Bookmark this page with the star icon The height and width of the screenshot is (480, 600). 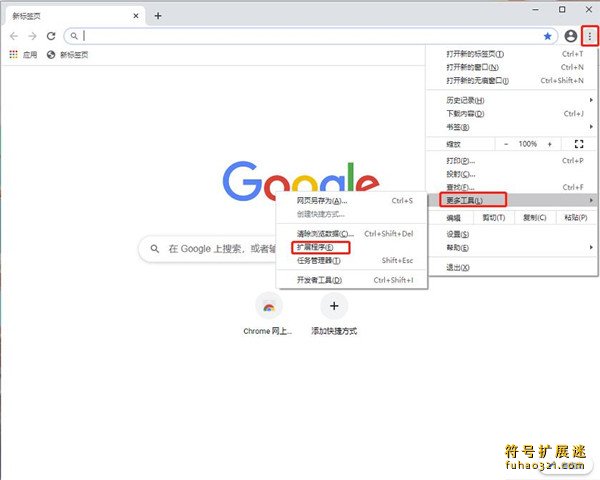coord(548,36)
